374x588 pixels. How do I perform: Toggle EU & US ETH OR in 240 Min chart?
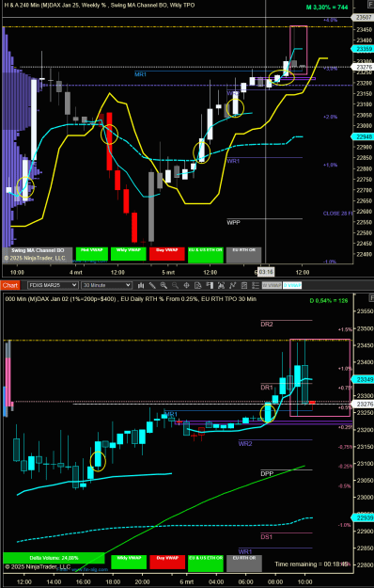(x=205, y=255)
